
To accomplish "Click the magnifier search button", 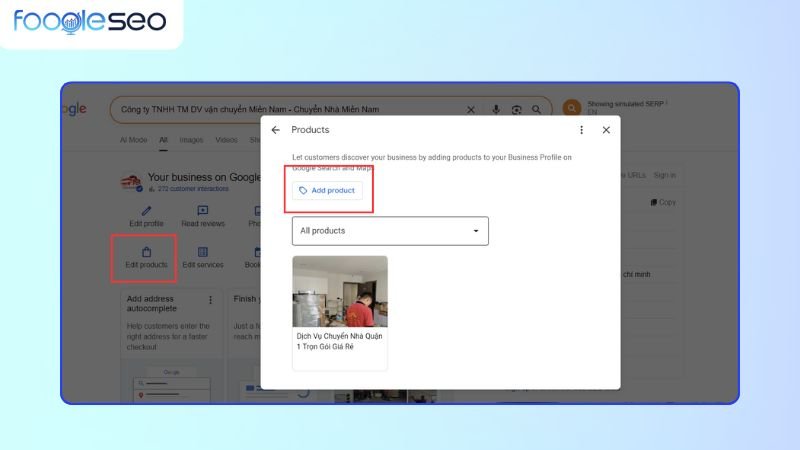I will [x=538, y=109].
